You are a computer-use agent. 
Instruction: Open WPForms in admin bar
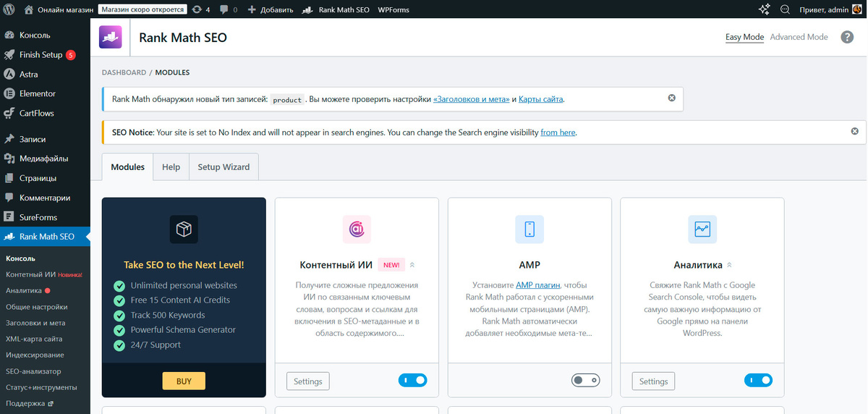(x=394, y=9)
